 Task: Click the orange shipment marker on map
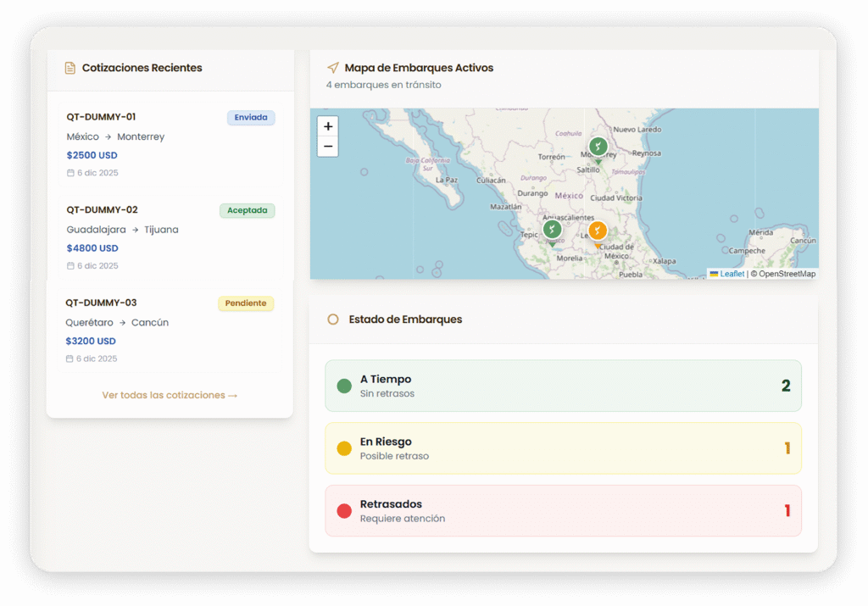(598, 231)
